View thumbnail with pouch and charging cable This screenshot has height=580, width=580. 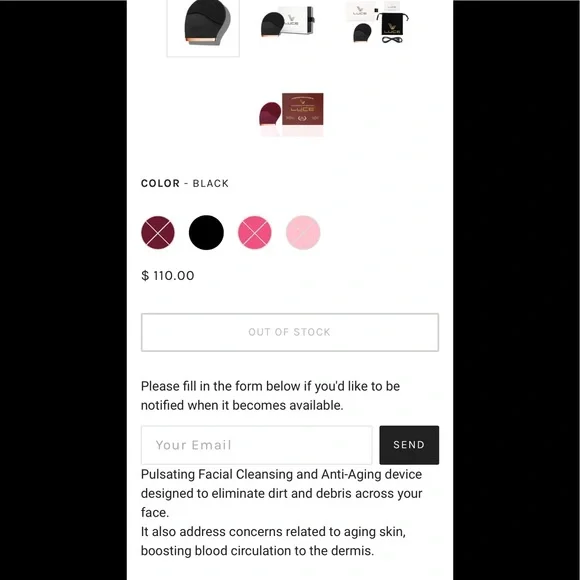377,22
